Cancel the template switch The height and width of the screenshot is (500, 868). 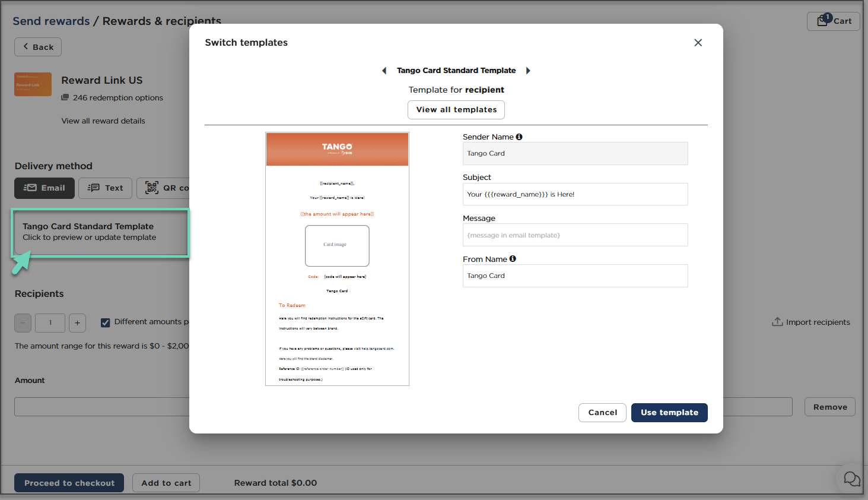(602, 413)
